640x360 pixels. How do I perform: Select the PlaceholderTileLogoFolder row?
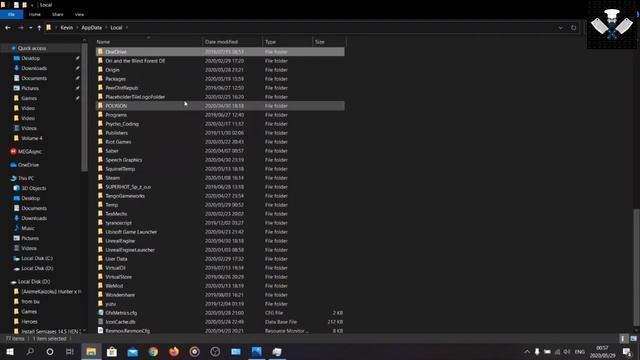coord(220,97)
